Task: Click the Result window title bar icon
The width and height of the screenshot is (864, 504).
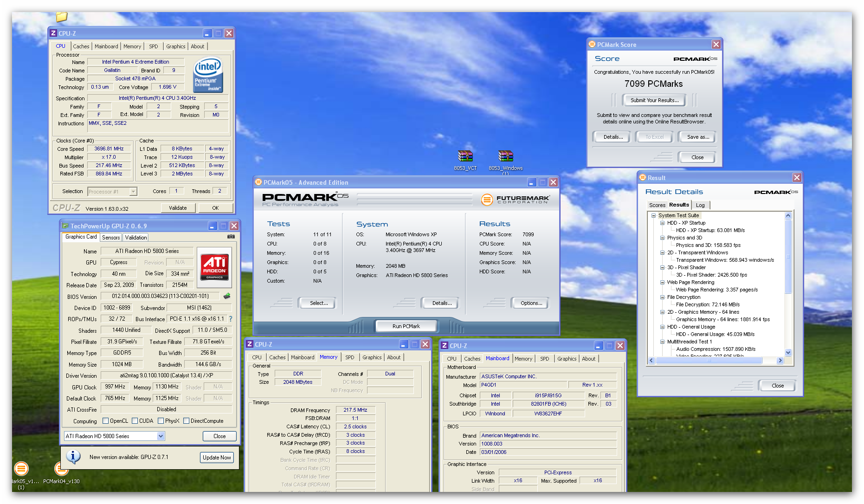Action: 643,177
